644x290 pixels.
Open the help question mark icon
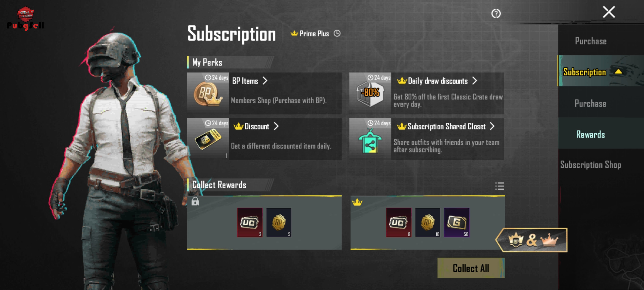pos(496,13)
